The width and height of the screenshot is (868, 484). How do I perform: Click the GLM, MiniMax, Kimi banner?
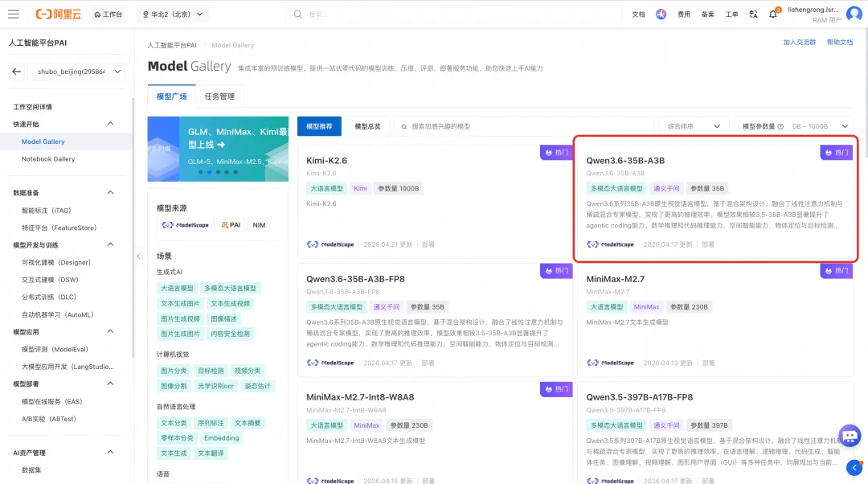click(218, 149)
